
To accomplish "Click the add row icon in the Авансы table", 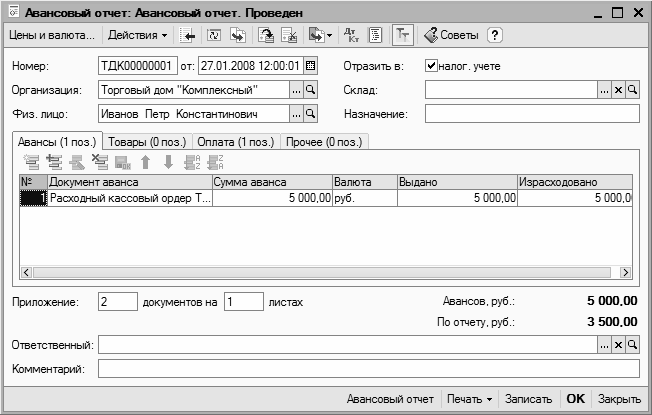I will click(32, 162).
